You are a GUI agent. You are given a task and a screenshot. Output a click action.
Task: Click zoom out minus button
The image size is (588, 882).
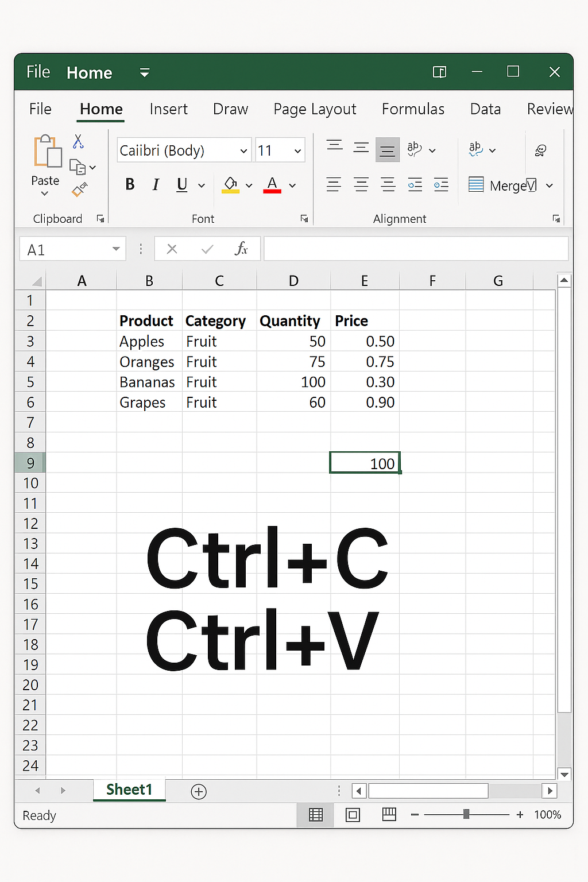(415, 815)
